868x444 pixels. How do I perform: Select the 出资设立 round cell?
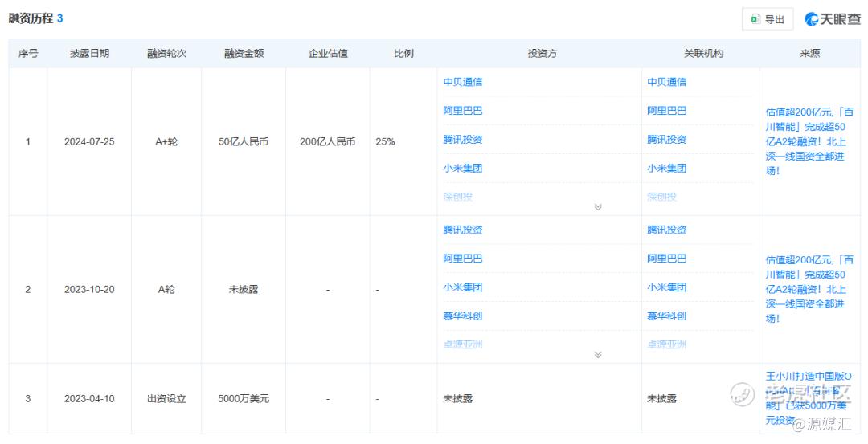166,399
